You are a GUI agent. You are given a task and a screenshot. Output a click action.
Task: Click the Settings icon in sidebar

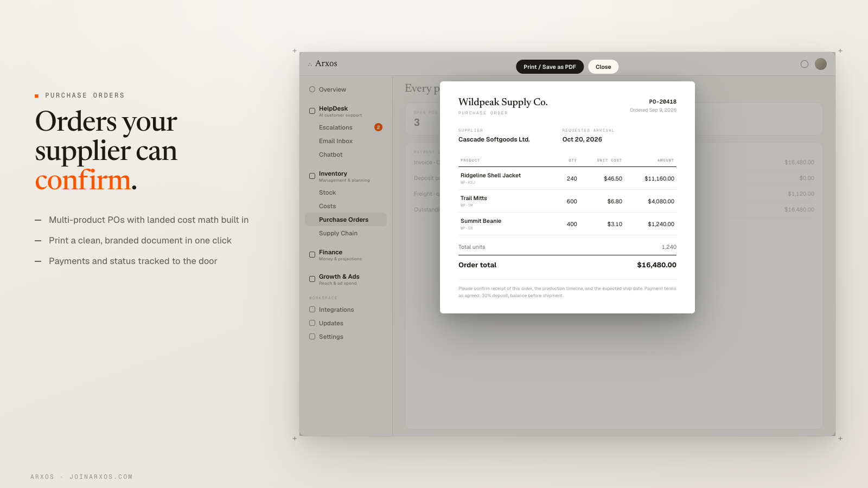pyautogui.click(x=312, y=337)
